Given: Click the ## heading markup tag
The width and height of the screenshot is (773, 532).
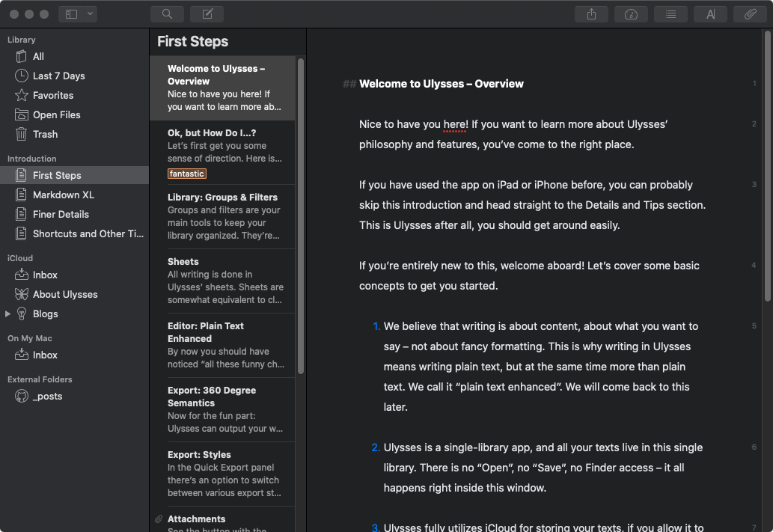Looking at the screenshot, I should (349, 84).
